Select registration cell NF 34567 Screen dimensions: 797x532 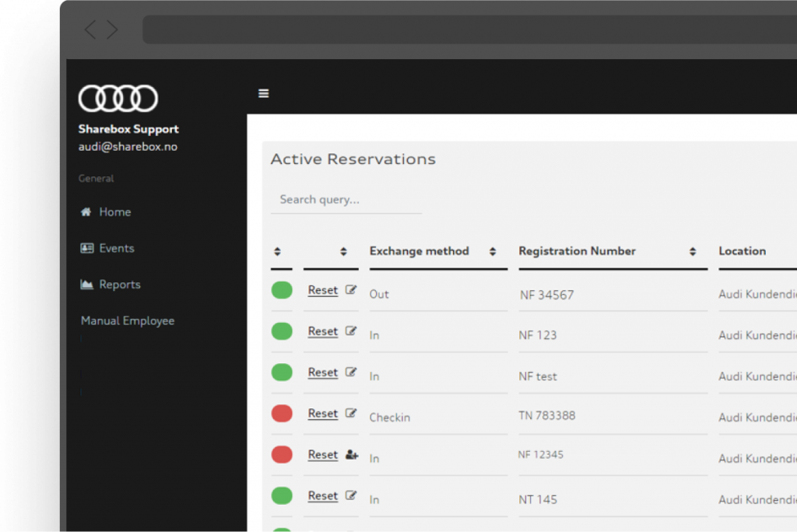click(547, 295)
